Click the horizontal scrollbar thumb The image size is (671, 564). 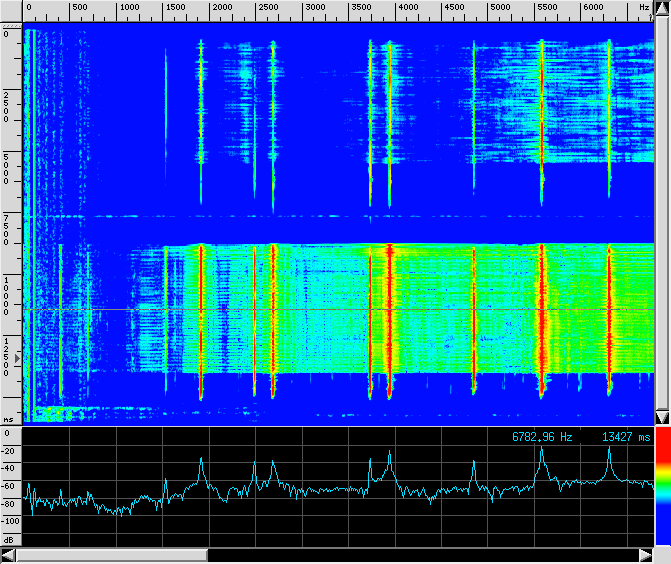[112, 554]
